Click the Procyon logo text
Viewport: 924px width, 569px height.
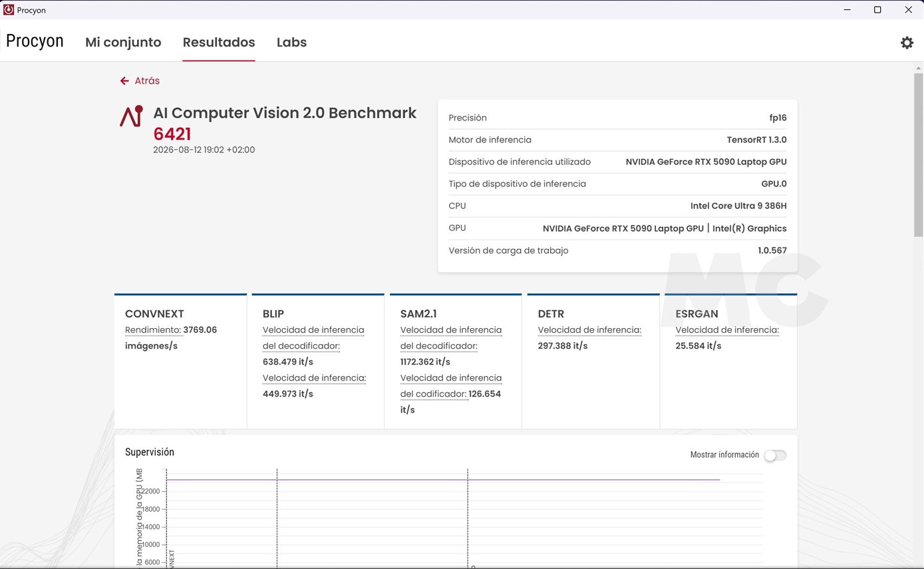point(35,41)
